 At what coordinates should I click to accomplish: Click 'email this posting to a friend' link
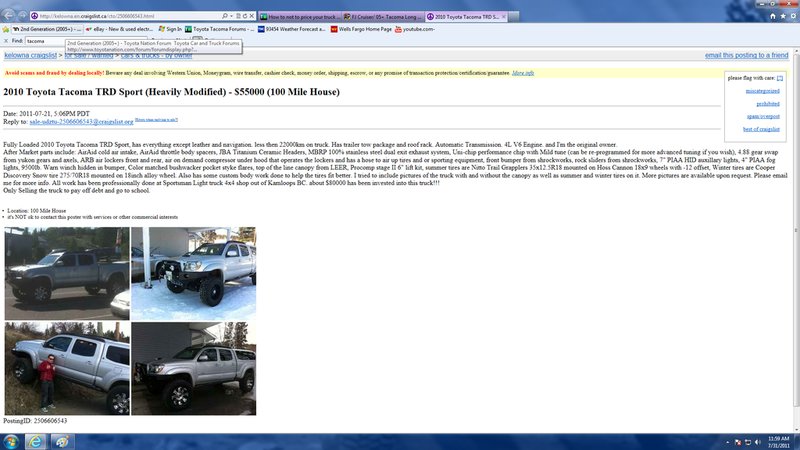pyautogui.click(x=746, y=55)
